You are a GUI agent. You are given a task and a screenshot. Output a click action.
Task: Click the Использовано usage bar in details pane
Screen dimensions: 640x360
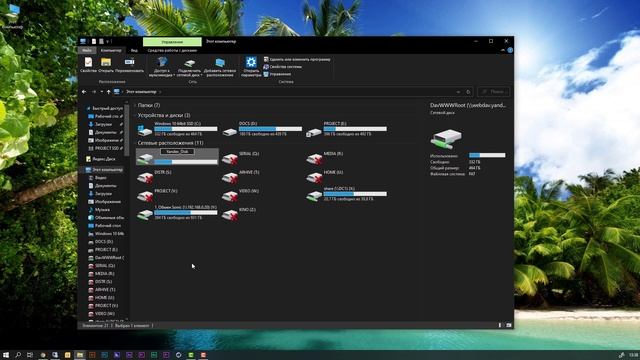click(487, 155)
